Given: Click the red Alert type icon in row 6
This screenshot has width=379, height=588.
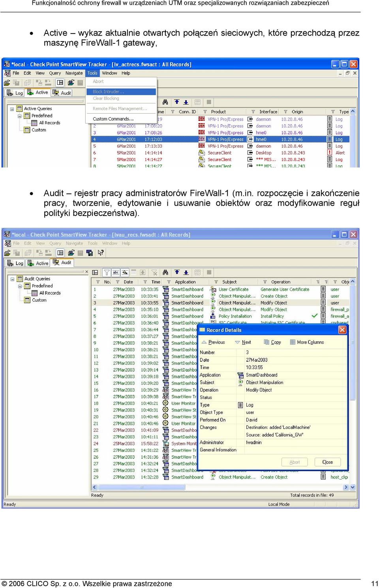Looking at the screenshot, I should [x=330, y=153].
